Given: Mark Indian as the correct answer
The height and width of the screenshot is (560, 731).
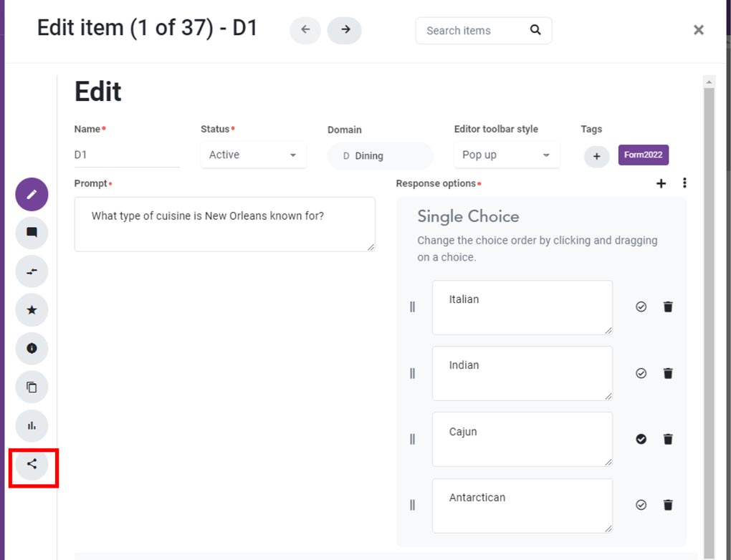Looking at the screenshot, I should pyautogui.click(x=641, y=373).
